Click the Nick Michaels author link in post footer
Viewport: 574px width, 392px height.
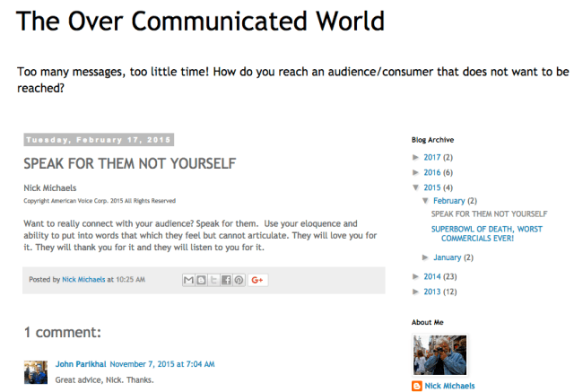(x=84, y=280)
